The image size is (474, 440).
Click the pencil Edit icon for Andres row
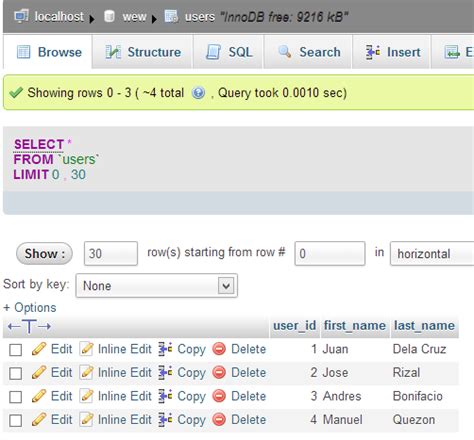(x=39, y=396)
